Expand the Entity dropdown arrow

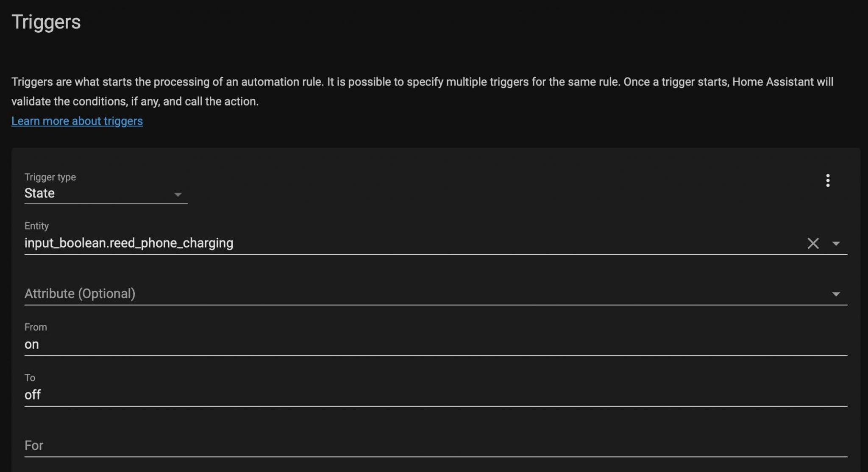pyautogui.click(x=836, y=244)
